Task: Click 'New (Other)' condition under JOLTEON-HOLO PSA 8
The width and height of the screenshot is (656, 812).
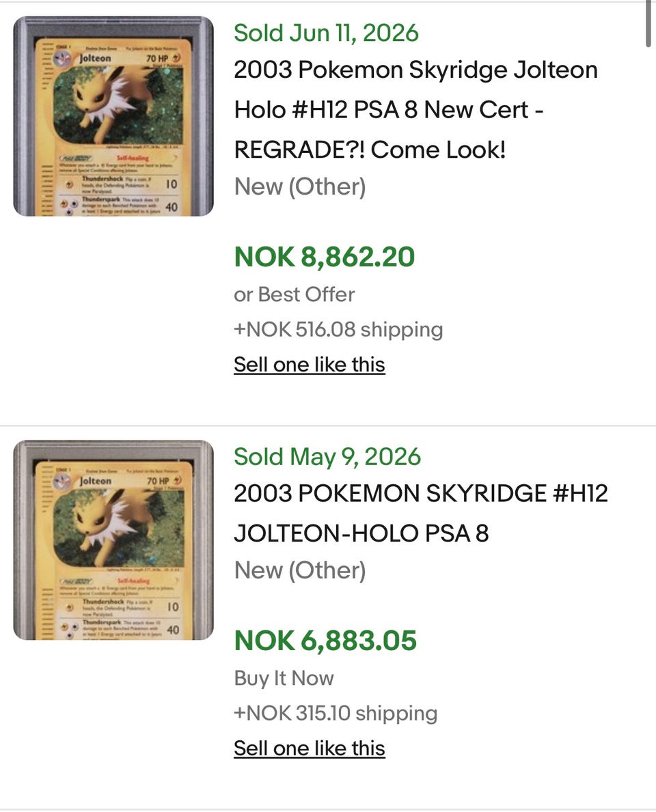Action: click(x=300, y=570)
